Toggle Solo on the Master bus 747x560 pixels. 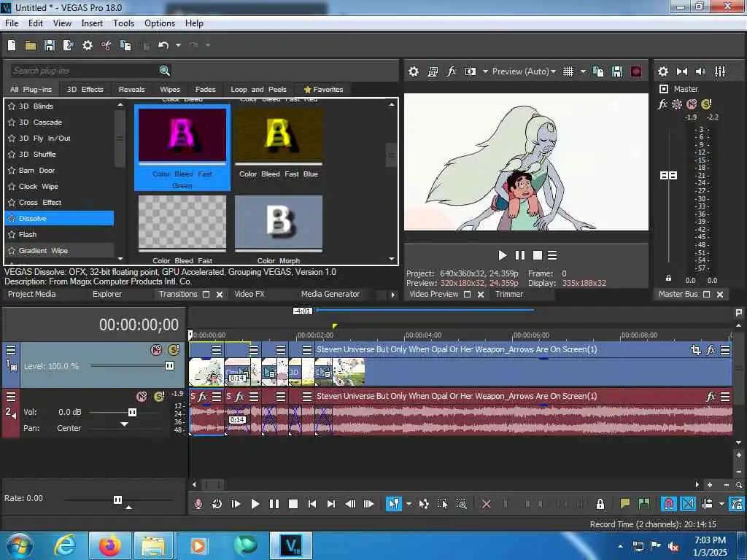(706, 104)
